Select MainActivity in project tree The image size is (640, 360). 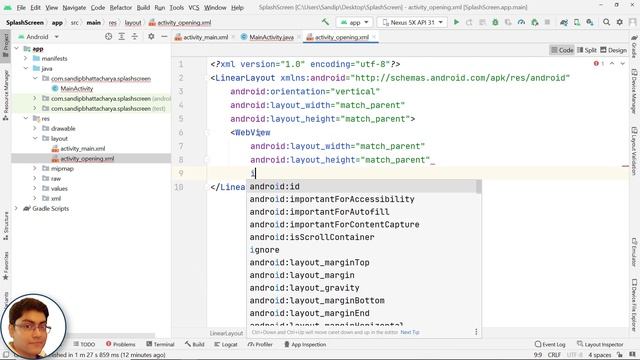77,89
